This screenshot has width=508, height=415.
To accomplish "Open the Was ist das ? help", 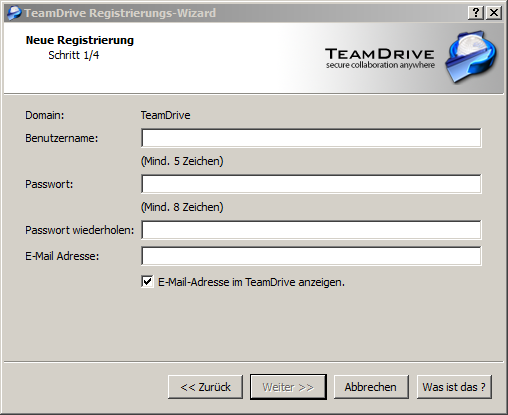I will [x=454, y=387].
